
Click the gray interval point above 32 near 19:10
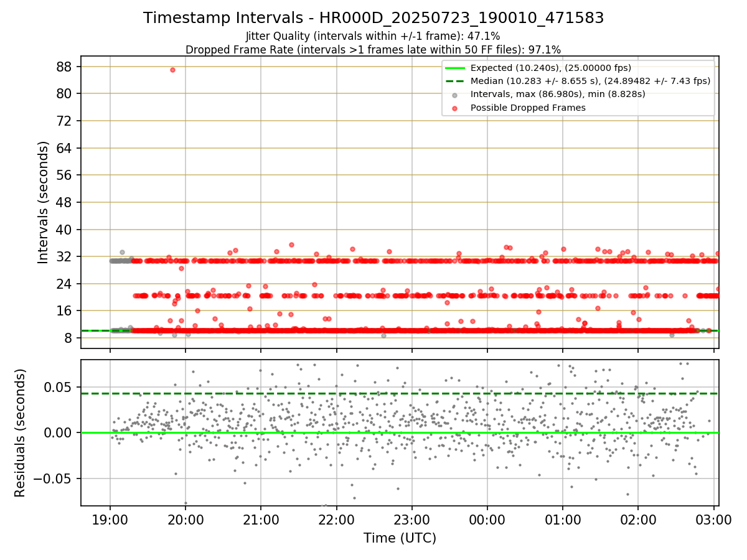click(122, 252)
